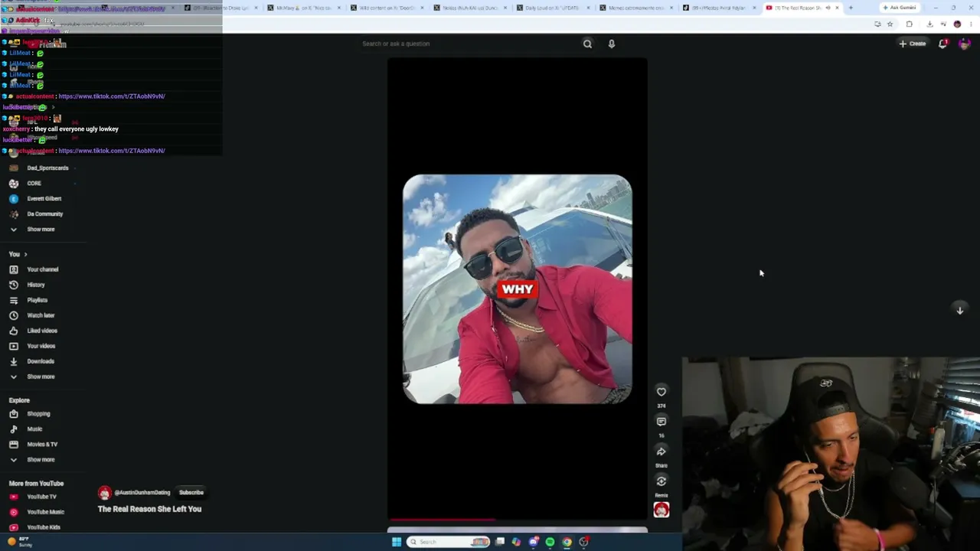980x551 pixels.
Task: Open Your channel in the sidebar
Action: (x=43, y=269)
